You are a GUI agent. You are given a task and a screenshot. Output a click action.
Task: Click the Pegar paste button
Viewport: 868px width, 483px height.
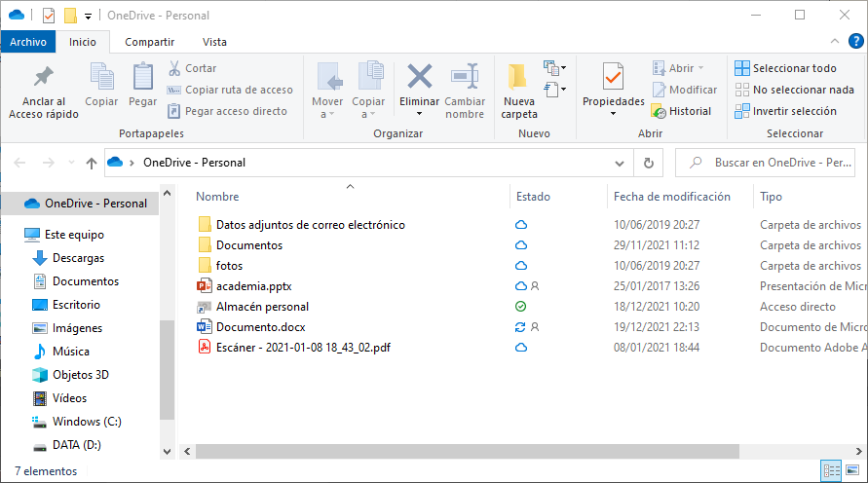tap(143, 85)
